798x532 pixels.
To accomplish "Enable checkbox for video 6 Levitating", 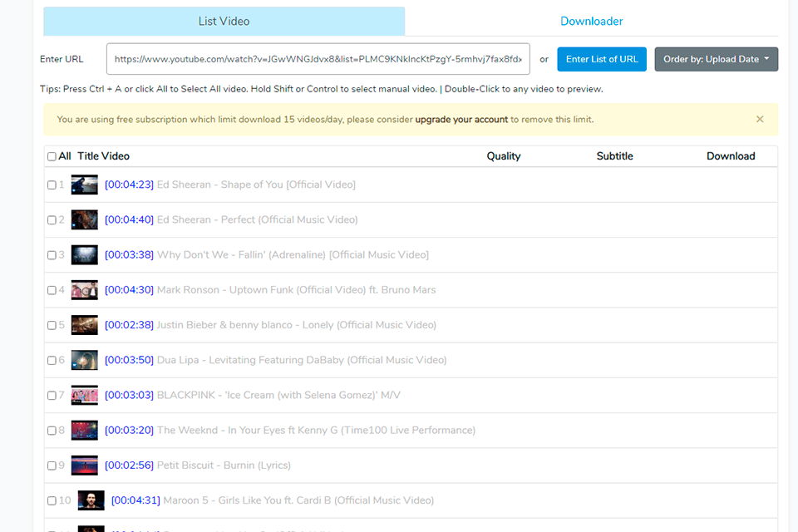I will point(52,361).
